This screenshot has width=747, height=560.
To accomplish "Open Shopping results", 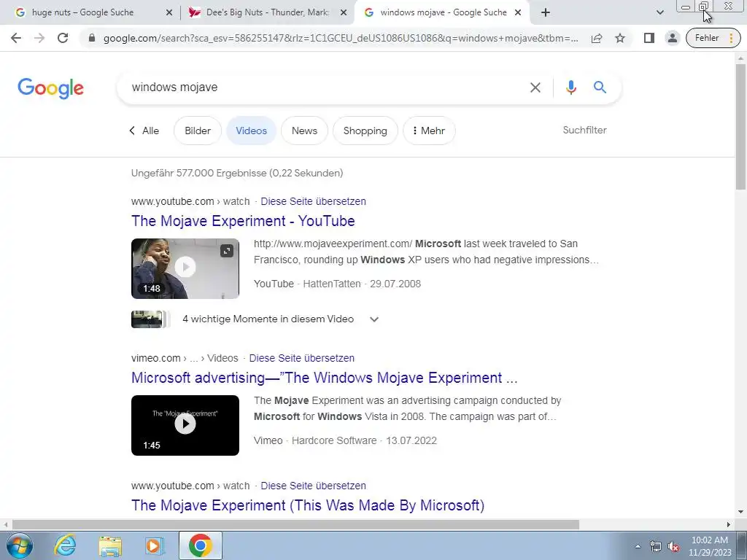I will [365, 131].
